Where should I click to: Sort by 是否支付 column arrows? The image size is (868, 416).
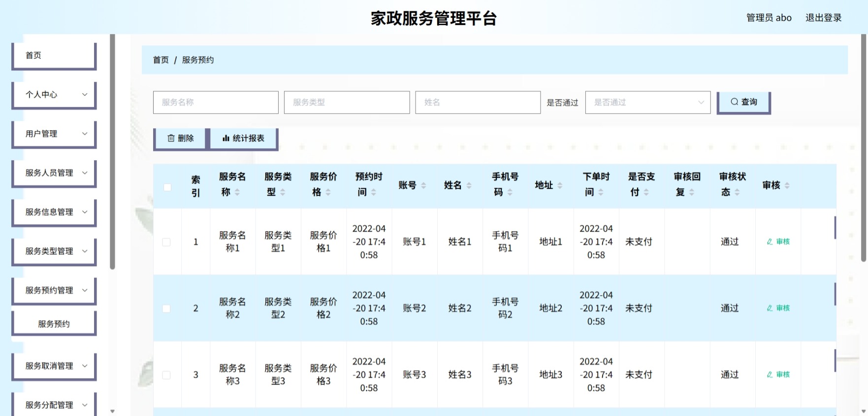pyautogui.click(x=646, y=192)
